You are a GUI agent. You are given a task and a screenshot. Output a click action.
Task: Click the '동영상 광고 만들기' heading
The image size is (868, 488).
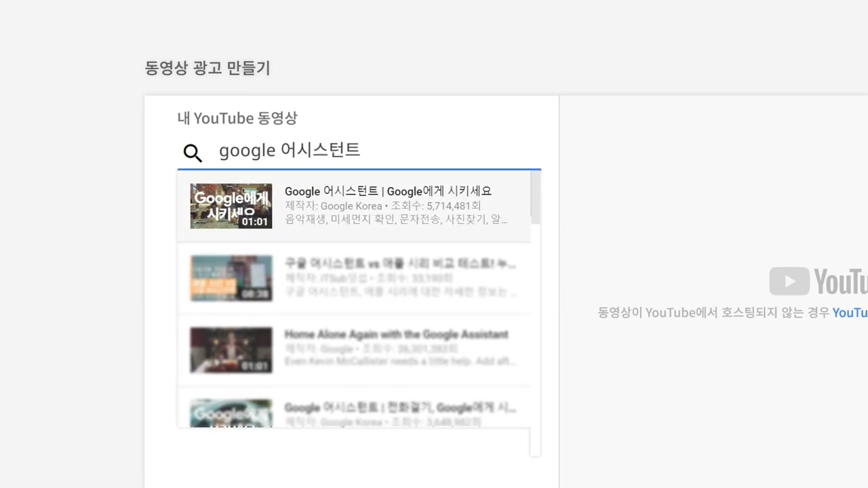208,68
